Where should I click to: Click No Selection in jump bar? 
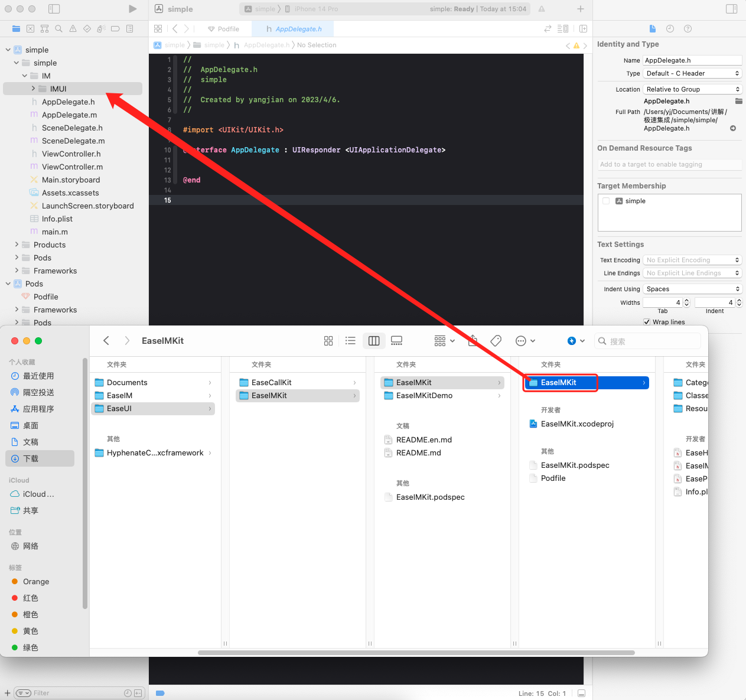317,45
